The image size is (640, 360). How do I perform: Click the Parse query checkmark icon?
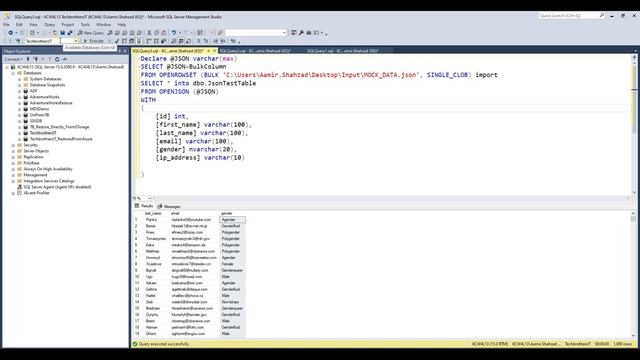point(117,41)
